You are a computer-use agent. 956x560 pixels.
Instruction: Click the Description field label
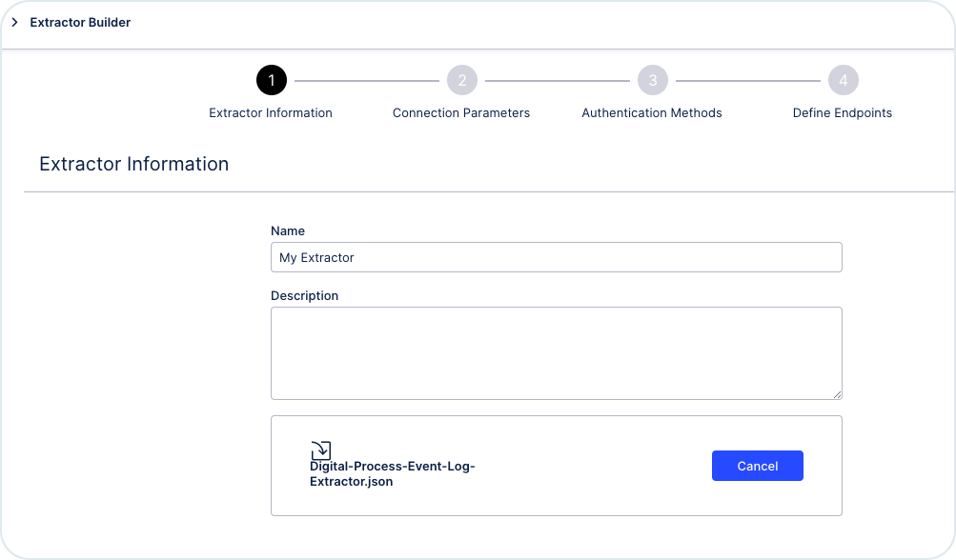point(304,295)
